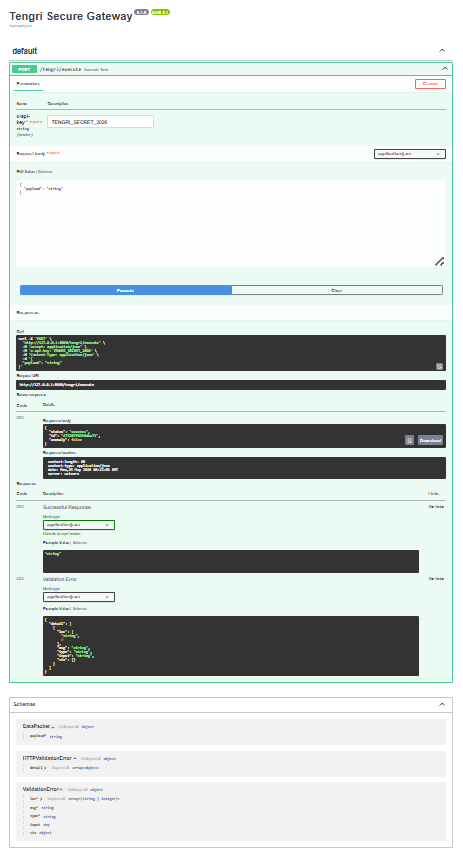Expand the detail property arrow
Viewport: 463px width, 858px height.
45,768
